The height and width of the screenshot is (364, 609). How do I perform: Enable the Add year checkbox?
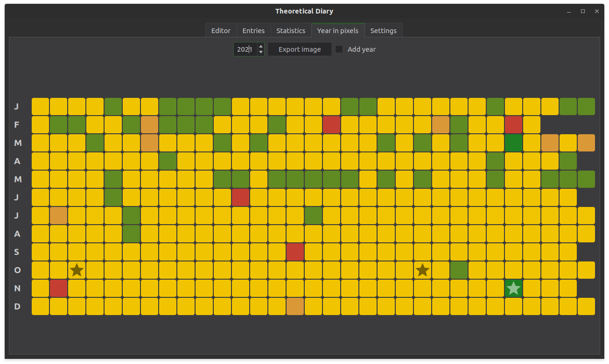point(339,49)
